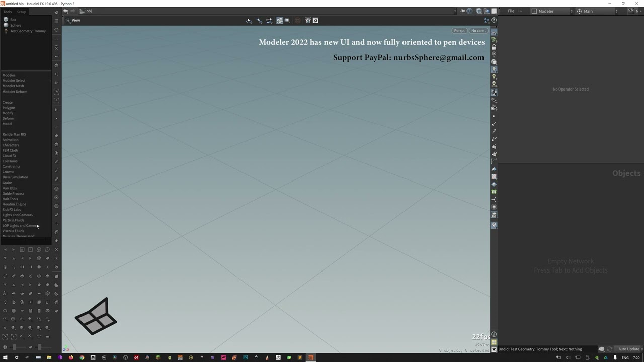644x362 pixels.
Task: Click the pin icon beside the path bar
Action: 462,11
